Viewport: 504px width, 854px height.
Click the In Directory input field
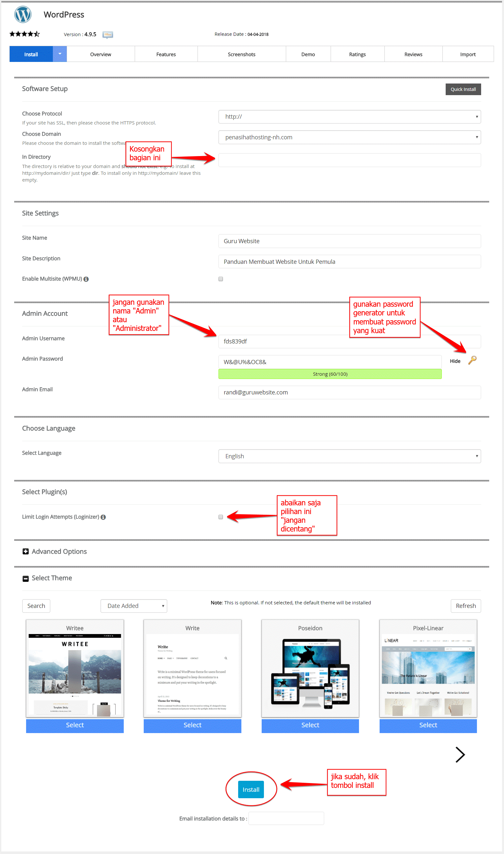tap(349, 160)
